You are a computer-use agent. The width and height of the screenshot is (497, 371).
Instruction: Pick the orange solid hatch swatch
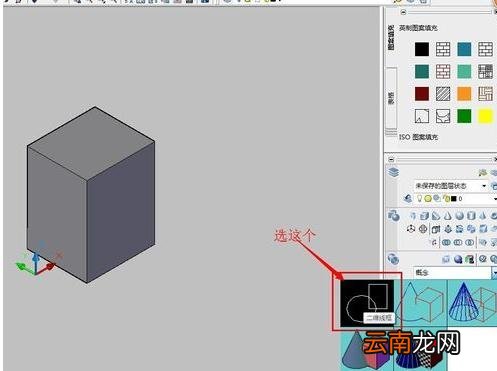coord(464,94)
